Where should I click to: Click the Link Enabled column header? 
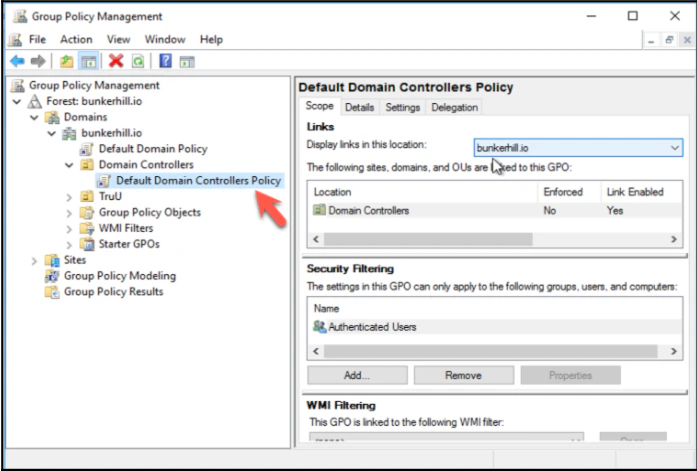[x=641, y=192]
